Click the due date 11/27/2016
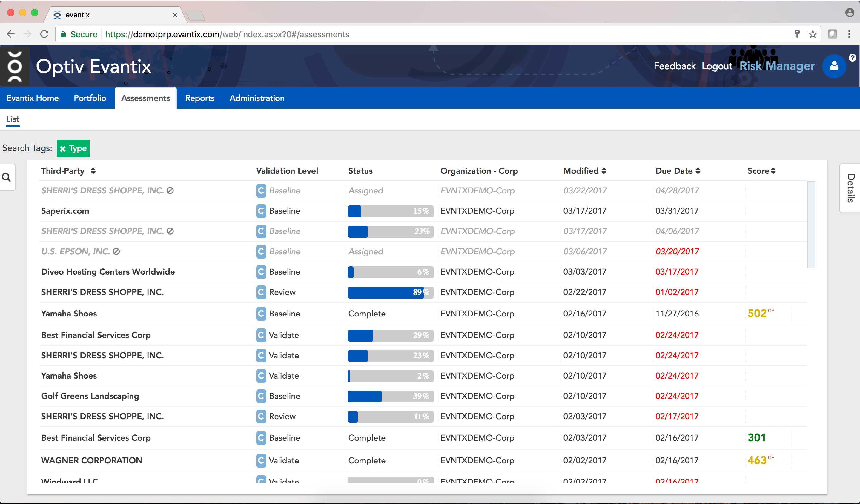 tap(677, 314)
